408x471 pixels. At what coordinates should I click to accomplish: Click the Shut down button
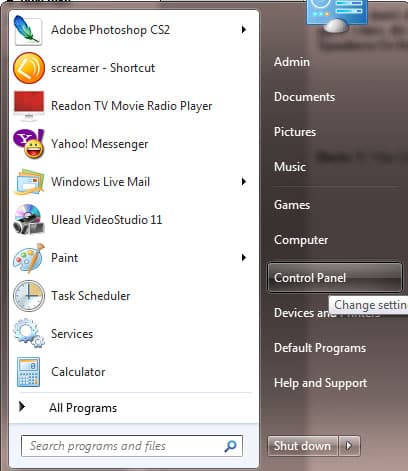(303, 446)
